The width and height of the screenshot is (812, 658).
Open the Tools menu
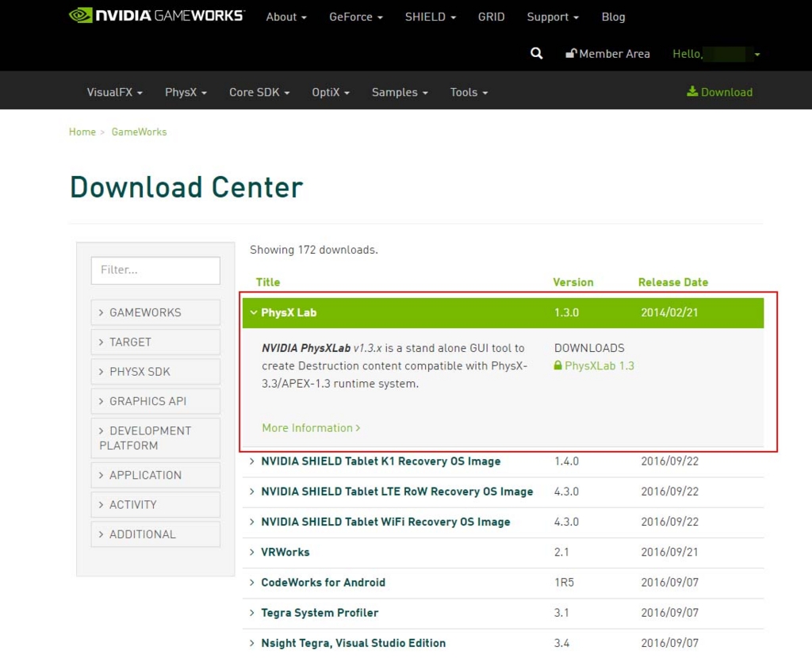point(469,92)
